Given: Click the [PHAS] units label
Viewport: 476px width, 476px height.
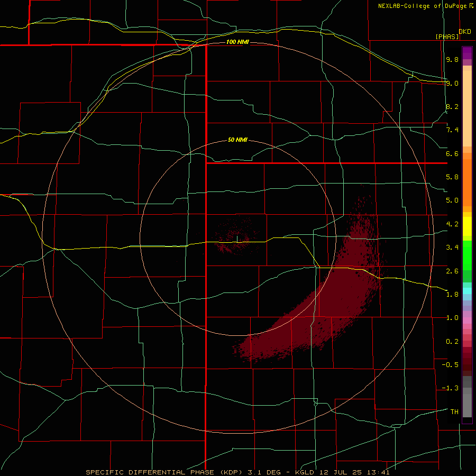Looking at the screenshot, I should [x=447, y=36].
